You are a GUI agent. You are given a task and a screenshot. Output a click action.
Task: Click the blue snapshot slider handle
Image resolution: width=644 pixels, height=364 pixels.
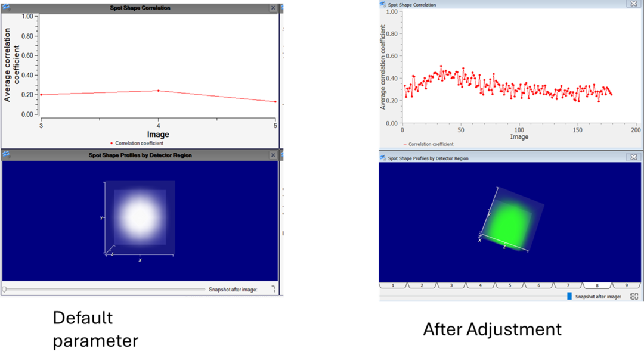[x=569, y=296]
